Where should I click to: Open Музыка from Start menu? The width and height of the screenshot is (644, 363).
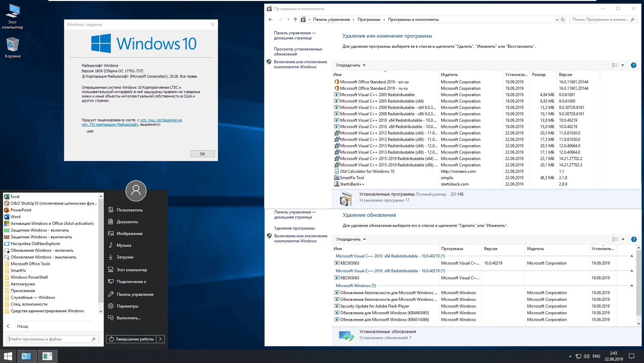(x=124, y=245)
